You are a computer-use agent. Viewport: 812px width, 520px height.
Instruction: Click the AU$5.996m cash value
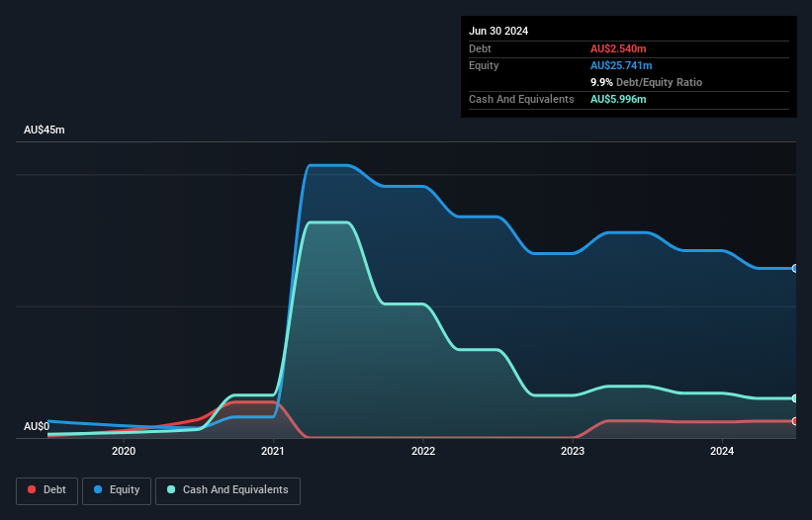[618, 99]
